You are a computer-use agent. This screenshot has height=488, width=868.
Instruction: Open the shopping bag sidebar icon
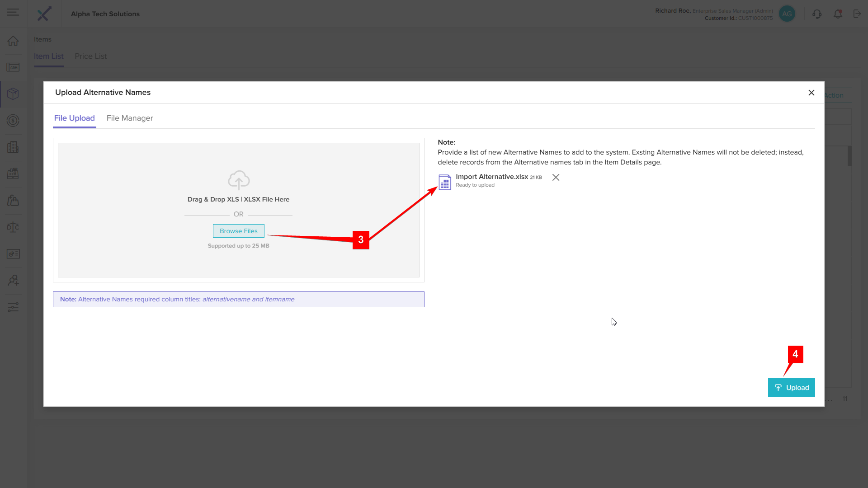pyautogui.click(x=13, y=200)
